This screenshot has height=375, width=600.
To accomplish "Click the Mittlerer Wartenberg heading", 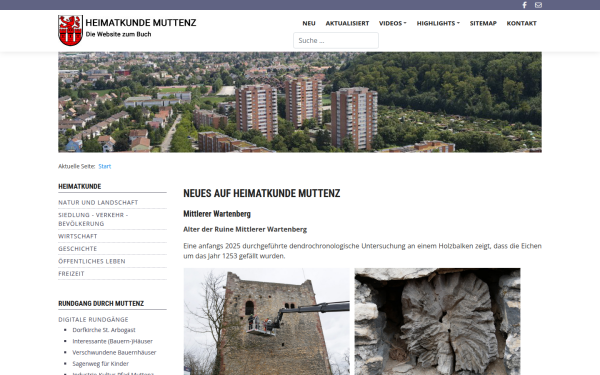I will (217, 214).
